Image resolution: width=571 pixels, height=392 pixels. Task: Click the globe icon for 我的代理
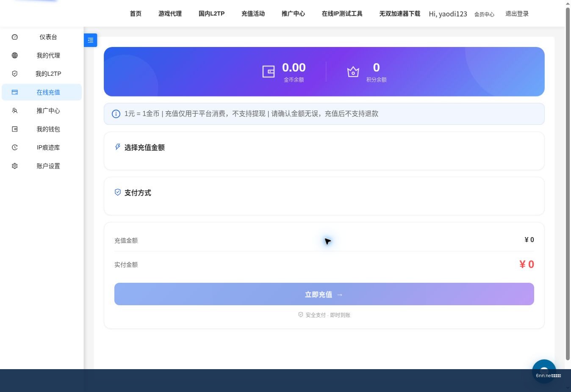[x=15, y=55]
